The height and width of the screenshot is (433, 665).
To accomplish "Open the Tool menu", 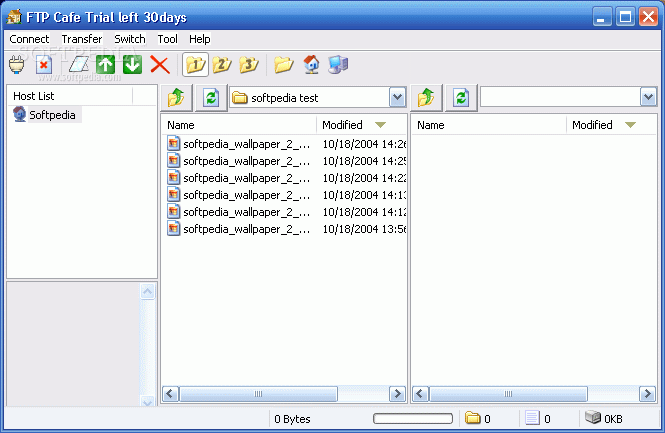I will 168,39.
